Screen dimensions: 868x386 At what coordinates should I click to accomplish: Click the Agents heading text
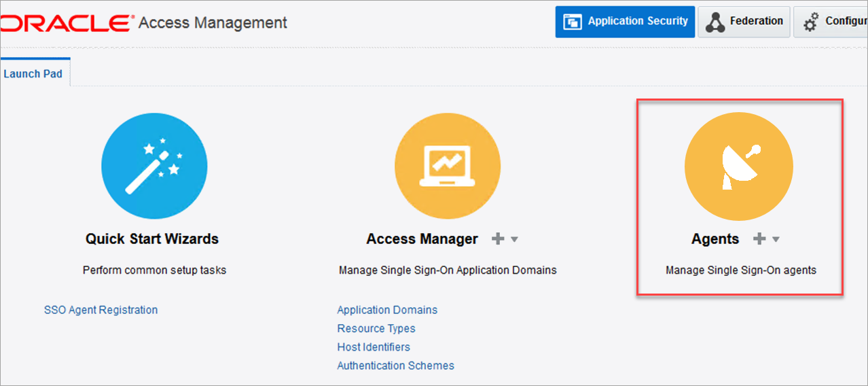point(715,239)
